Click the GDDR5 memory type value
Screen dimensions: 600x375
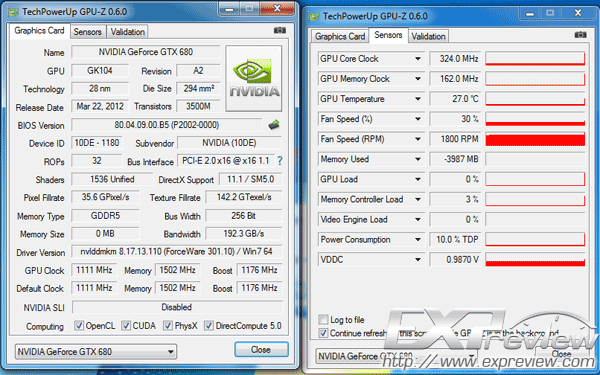click(105, 215)
